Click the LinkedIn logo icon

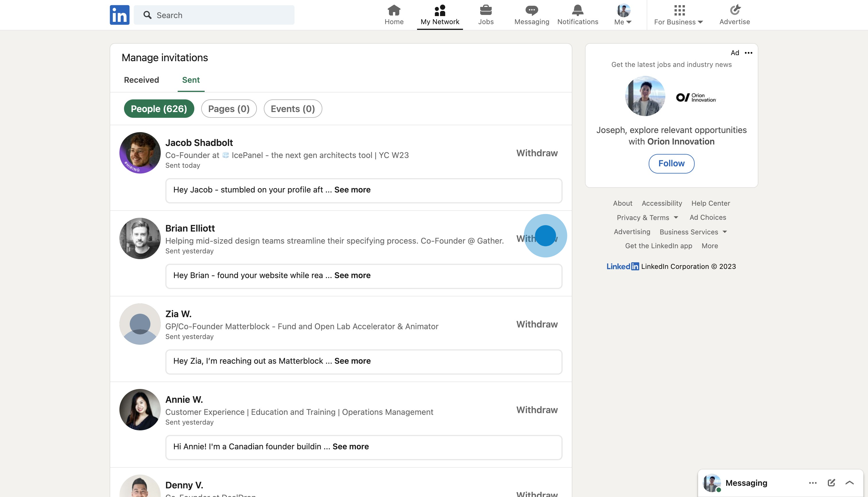tap(119, 15)
